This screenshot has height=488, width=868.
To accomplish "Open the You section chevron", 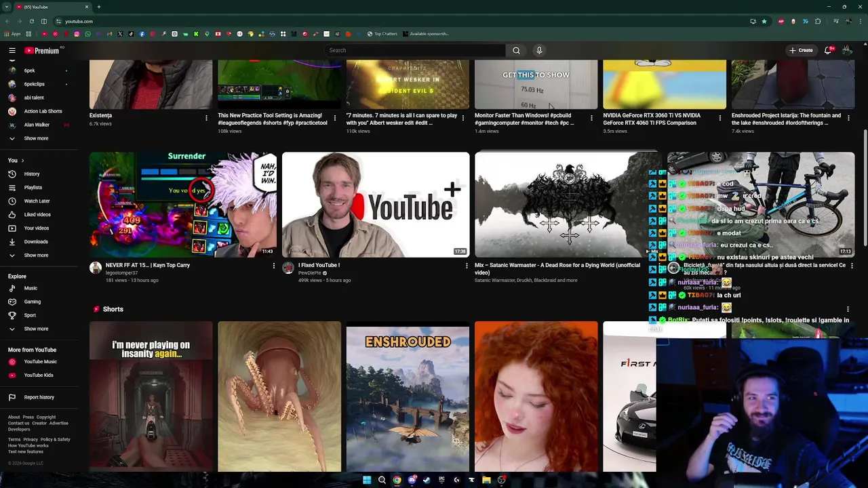I will pyautogui.click(x=22, y=161).
